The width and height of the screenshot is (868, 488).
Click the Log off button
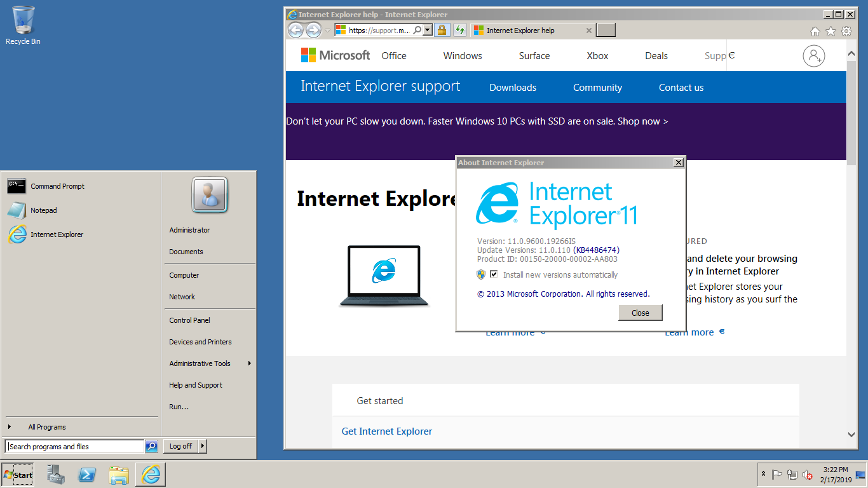coord(180,446)
